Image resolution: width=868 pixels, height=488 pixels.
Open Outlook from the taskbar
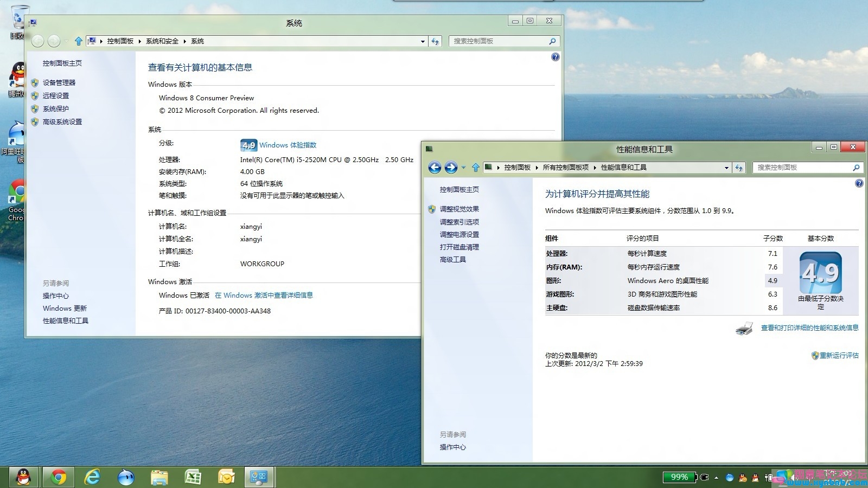pos(226,477)
